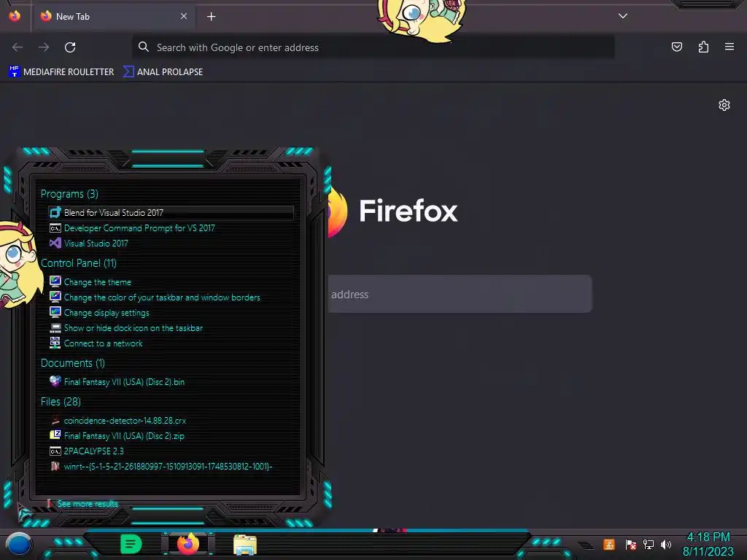747x560 pixels.
Task: Open the Firefox hamburger menu
Action: pos(729,47)
